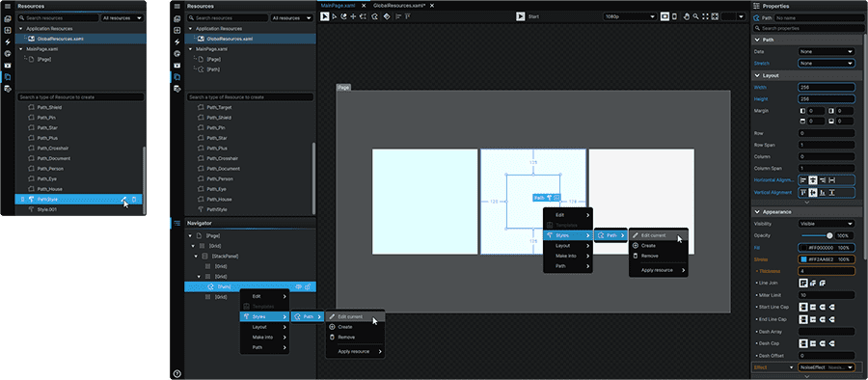Switch to the GlobalResources.xaml tab

(399, 5)
